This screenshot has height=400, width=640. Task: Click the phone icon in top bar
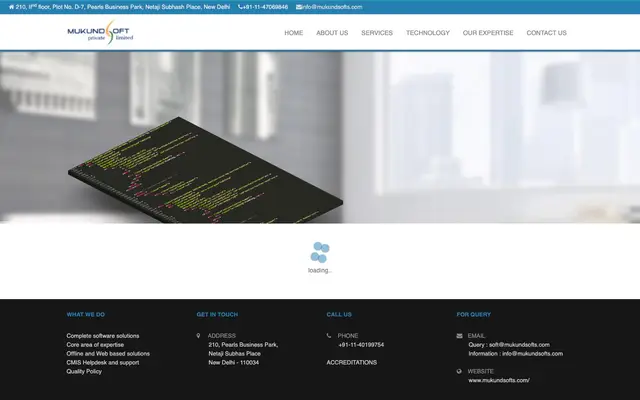pyautogui.click(x=240, y=7)
